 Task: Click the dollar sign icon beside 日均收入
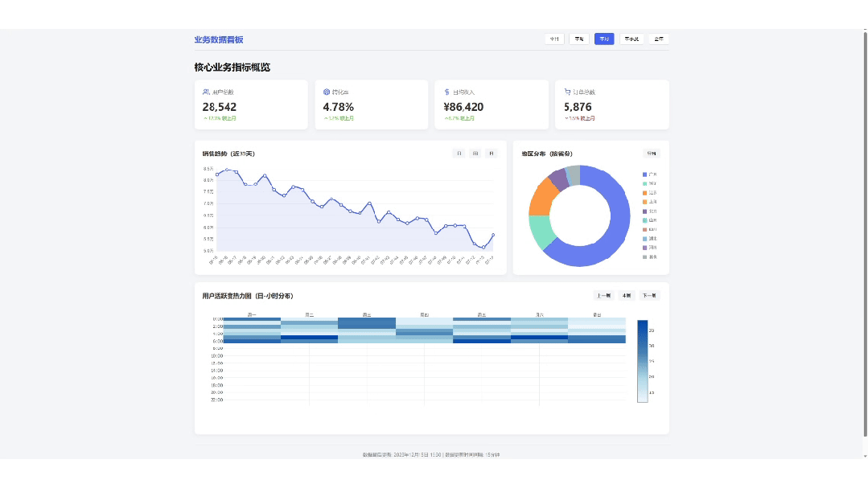click(x=446, y=92)
